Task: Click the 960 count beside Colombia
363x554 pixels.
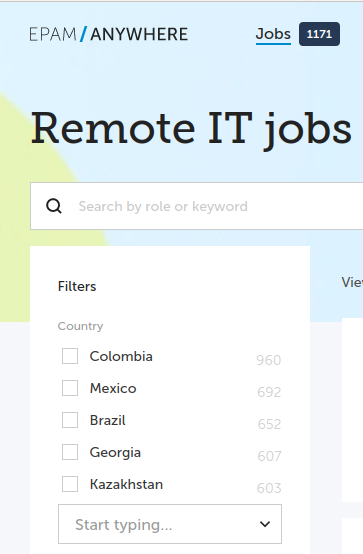Action: (269, 360)
